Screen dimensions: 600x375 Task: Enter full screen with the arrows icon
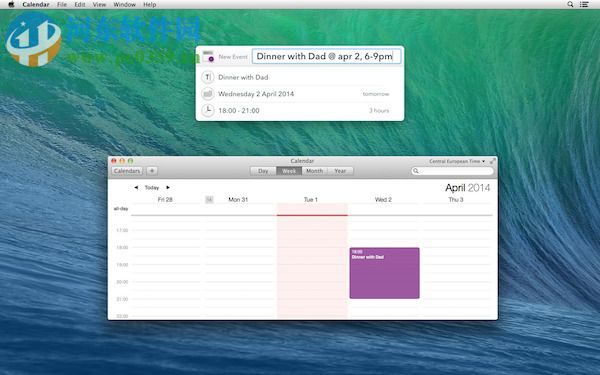[x=492, y=161]
